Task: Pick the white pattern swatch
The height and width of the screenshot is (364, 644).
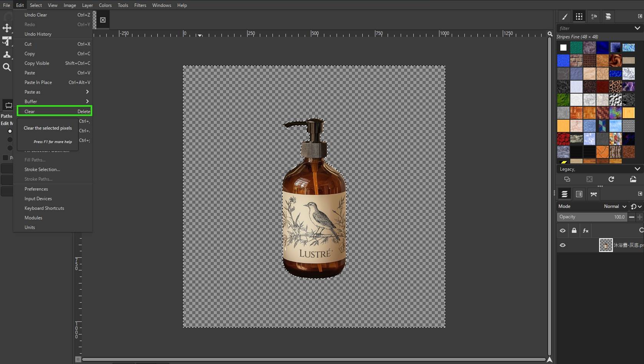Action: (x=563, y=48)
